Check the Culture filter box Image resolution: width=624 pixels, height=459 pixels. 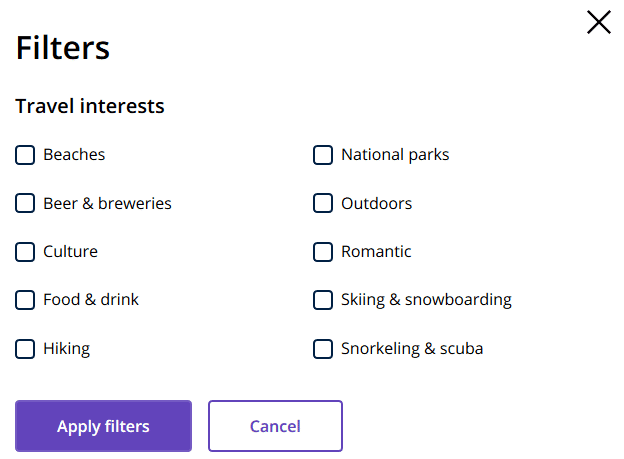pos(25,252)
